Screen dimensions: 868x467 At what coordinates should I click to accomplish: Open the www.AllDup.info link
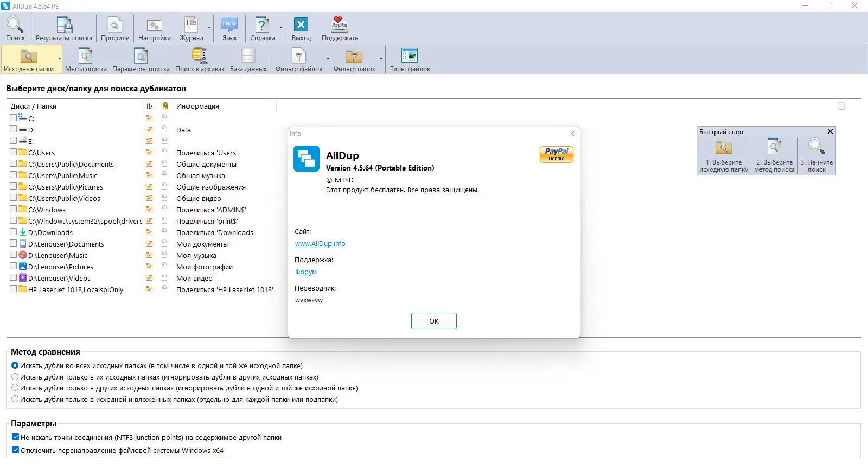[x=320, y=244]
